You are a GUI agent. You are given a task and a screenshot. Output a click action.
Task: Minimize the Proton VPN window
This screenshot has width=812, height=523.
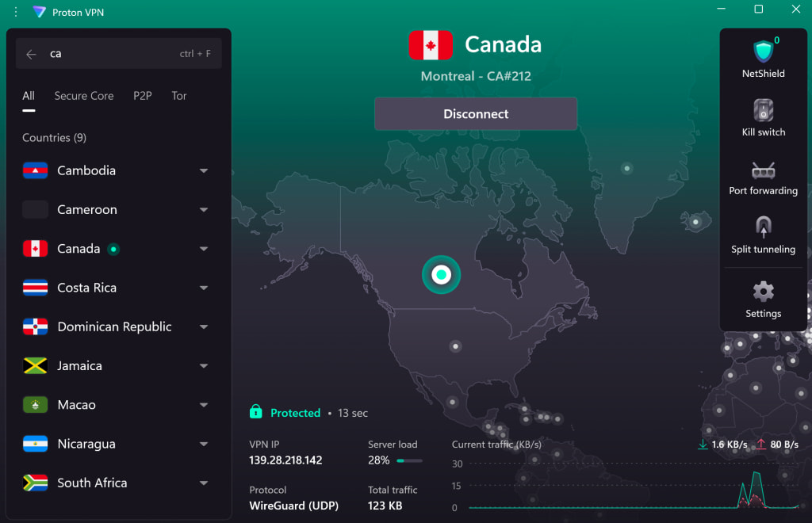721,9
